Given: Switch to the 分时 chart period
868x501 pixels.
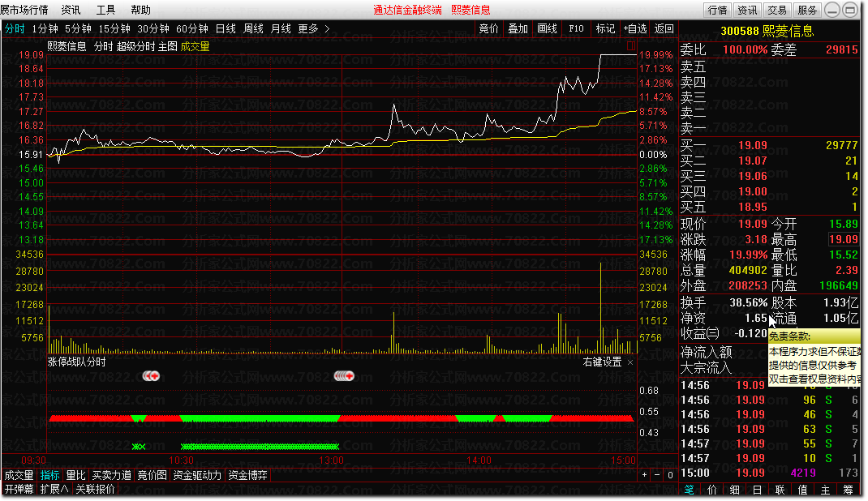Looking at the screenshot, I should click(x=15, y=28).
